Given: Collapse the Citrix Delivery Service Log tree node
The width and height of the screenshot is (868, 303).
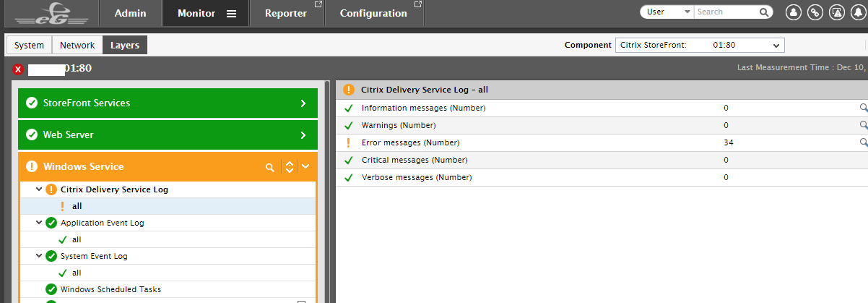Looking at the screenshot, I should pos(39,189).
